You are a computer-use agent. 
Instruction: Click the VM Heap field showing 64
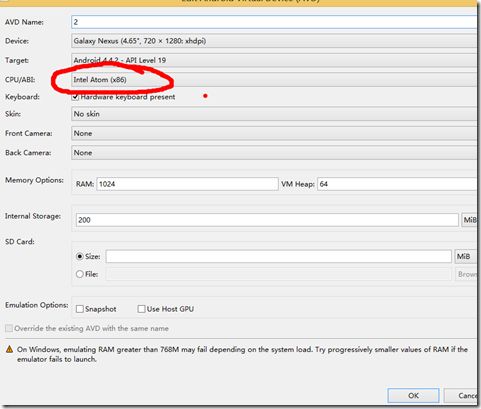[397, 184]
